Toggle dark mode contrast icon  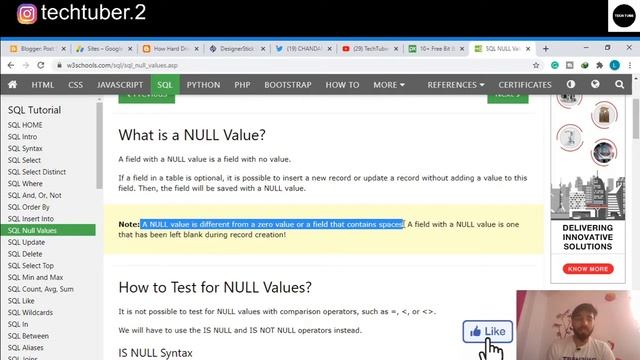pos(571,84)
